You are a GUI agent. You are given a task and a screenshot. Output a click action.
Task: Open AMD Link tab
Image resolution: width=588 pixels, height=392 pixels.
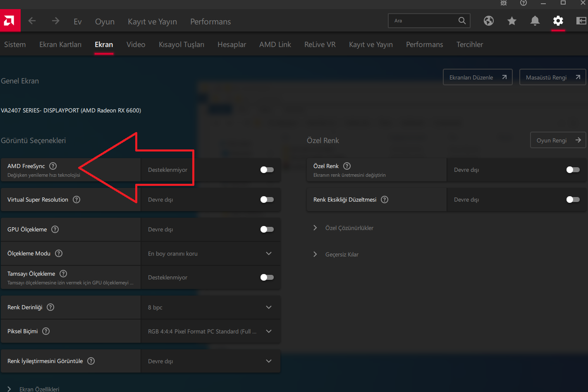tap(275, 44)
